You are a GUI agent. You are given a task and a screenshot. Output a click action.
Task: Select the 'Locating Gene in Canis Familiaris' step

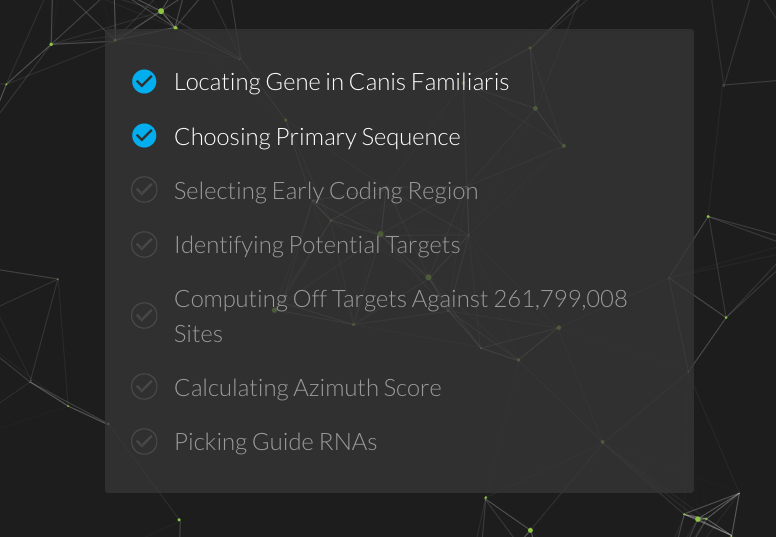click(341, 82)
